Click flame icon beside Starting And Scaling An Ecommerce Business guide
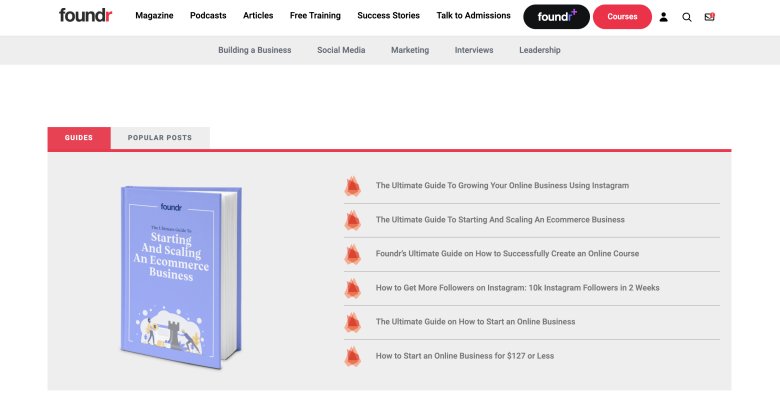This screenshot has height=416, width=780. click(x=353, y=220)
